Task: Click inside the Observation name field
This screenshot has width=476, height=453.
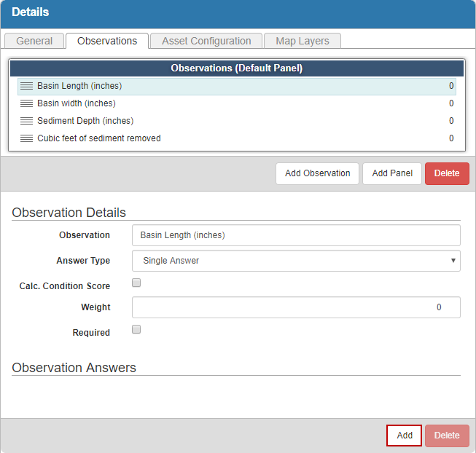Action: pyautogui.click(x=296, y=235)
